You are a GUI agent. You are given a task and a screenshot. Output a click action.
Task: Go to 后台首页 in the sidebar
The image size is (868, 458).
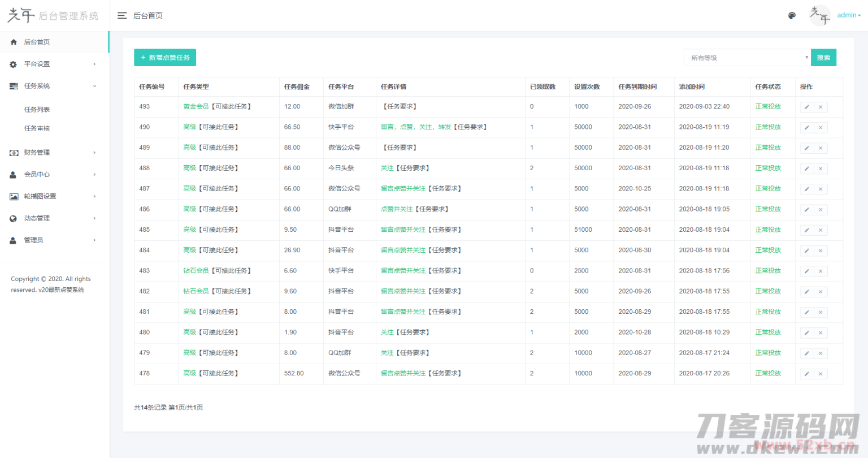(x=37, y=42)
